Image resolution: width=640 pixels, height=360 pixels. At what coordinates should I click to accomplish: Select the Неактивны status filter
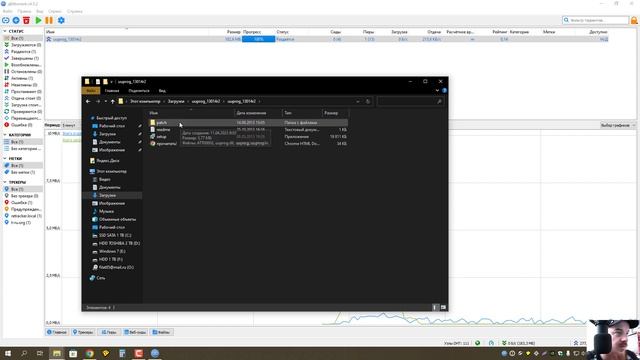pyautogui.click(x=21, y=85)
